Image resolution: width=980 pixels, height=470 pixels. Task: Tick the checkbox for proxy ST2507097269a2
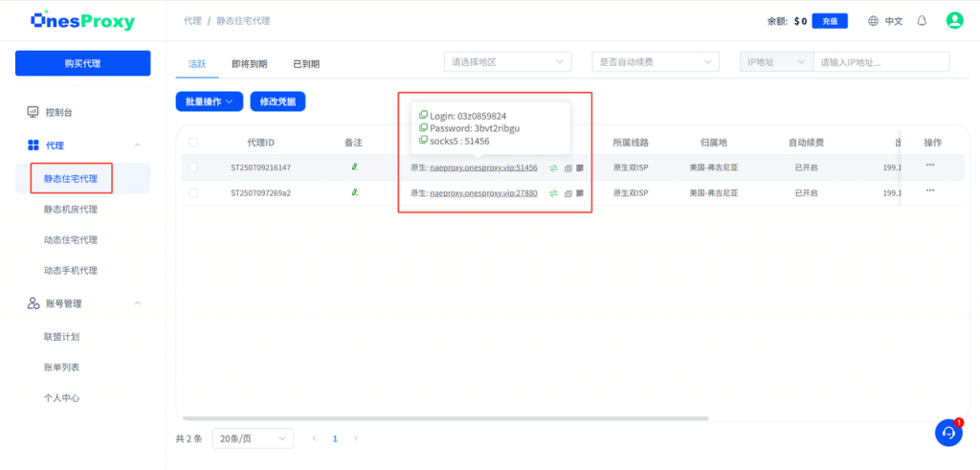[193, 192]
